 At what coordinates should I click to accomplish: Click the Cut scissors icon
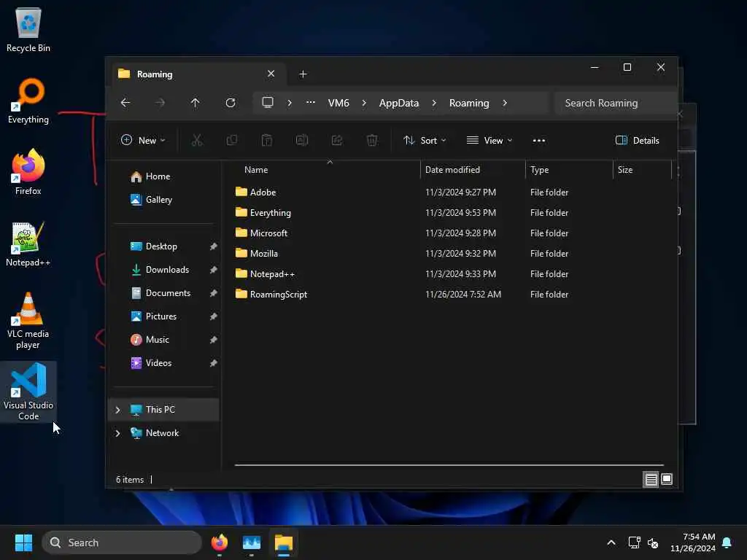click(x=197, y=140)
